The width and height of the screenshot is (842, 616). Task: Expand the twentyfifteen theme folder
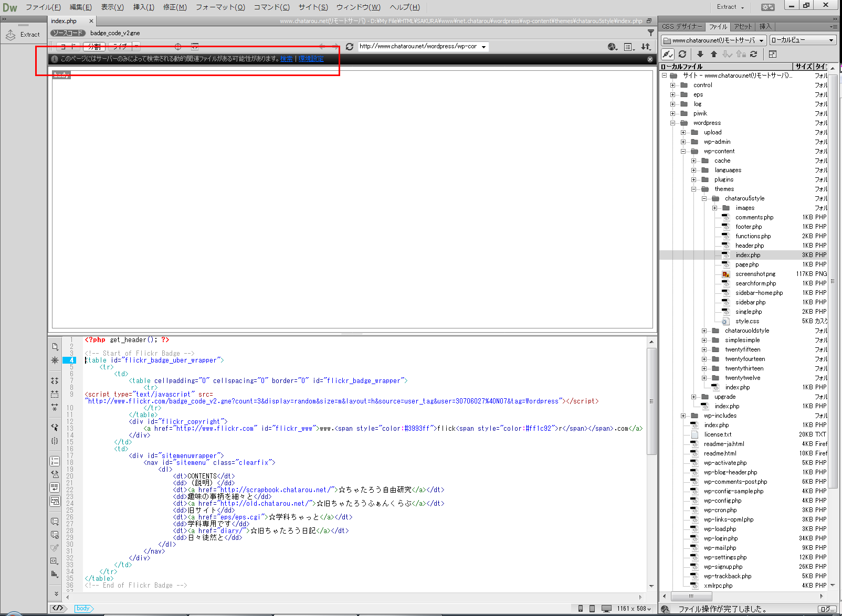click(x=704, y=349)
